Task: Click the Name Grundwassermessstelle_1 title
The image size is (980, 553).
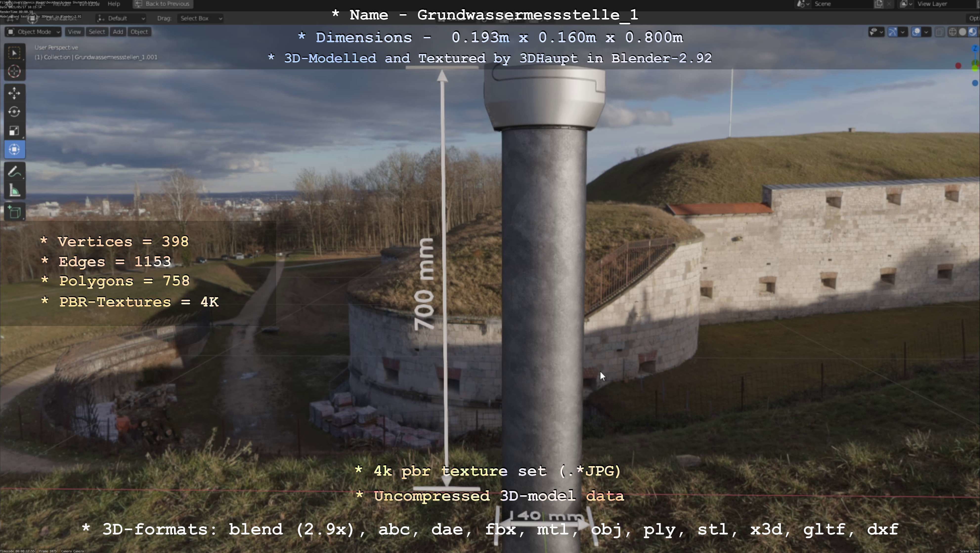Action: 485,15
